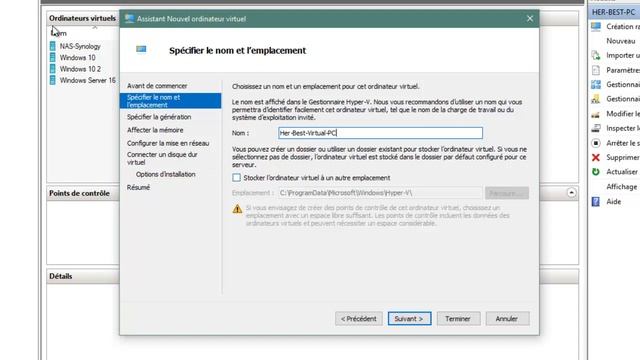The width and height of the screenshot is (640, 360).
Task: Click the Modifier le disque icon
Action: coord(596,114)
